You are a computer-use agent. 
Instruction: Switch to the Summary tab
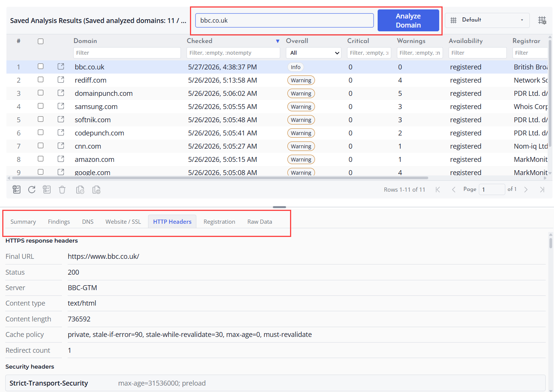[23, 221]
